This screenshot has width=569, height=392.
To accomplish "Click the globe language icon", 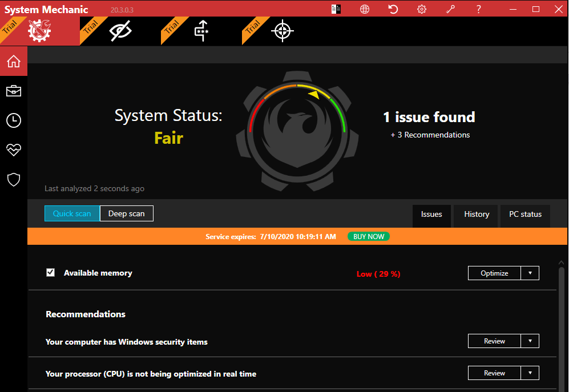I will pos(364,9).
